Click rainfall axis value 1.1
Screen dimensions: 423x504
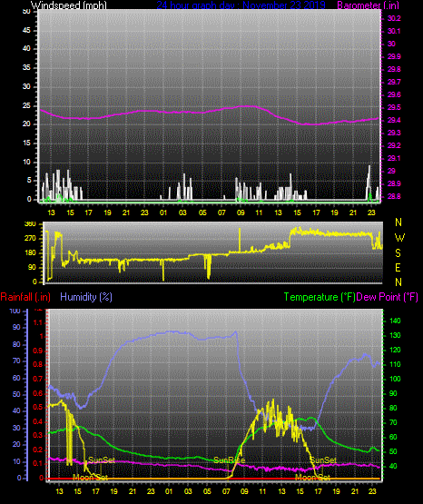click(x=38, y=322)
